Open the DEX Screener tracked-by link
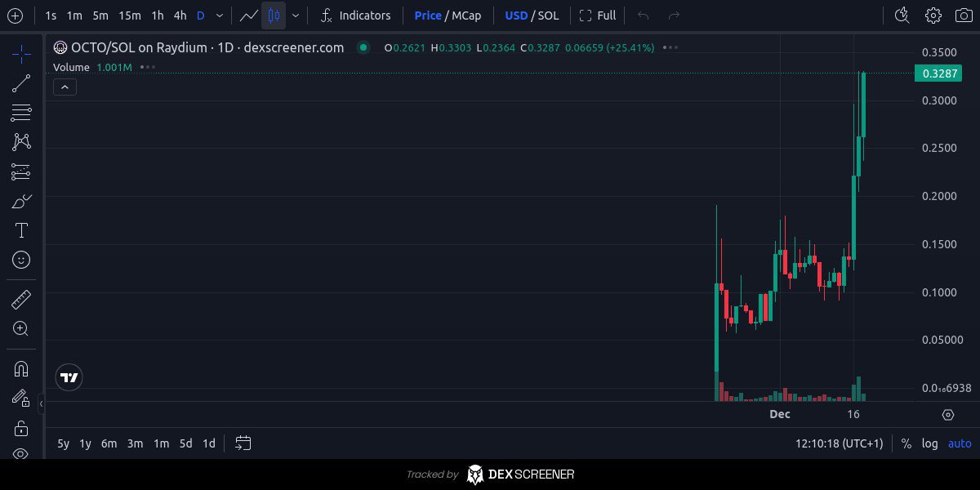The height and width of the screenshot is (490, 980). [490, 474]
